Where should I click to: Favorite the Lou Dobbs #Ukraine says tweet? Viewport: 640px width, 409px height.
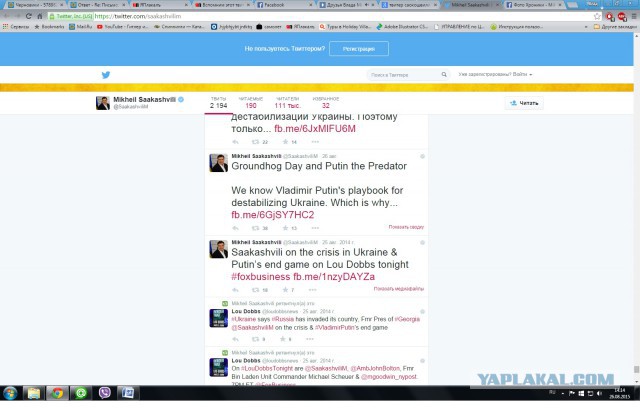coord(282,339)
